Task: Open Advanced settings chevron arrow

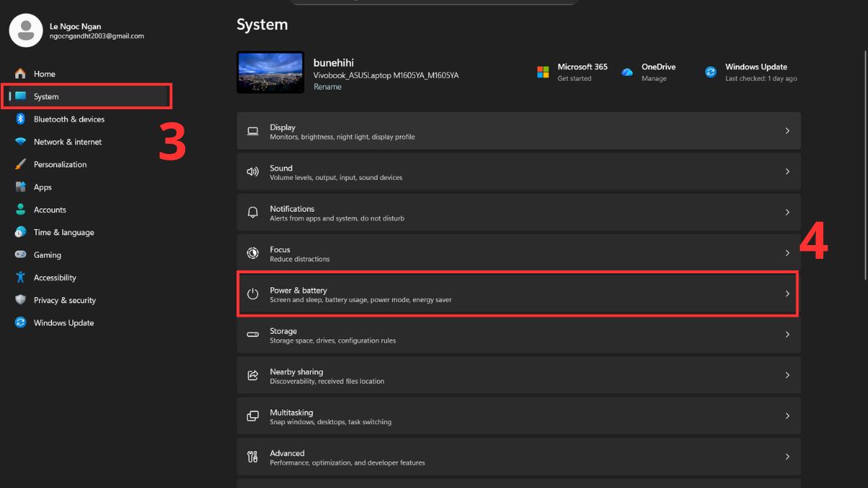Action: pos(788,456)
